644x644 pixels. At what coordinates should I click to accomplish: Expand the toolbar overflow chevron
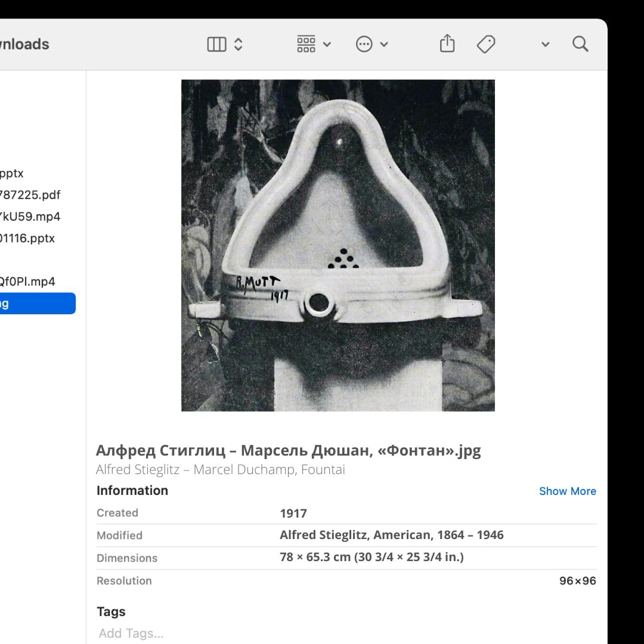[x=546, y=44]
